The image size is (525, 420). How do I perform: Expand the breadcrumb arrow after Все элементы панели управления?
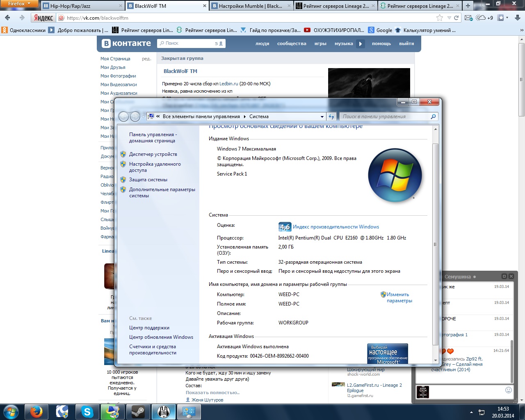(245, 116)
